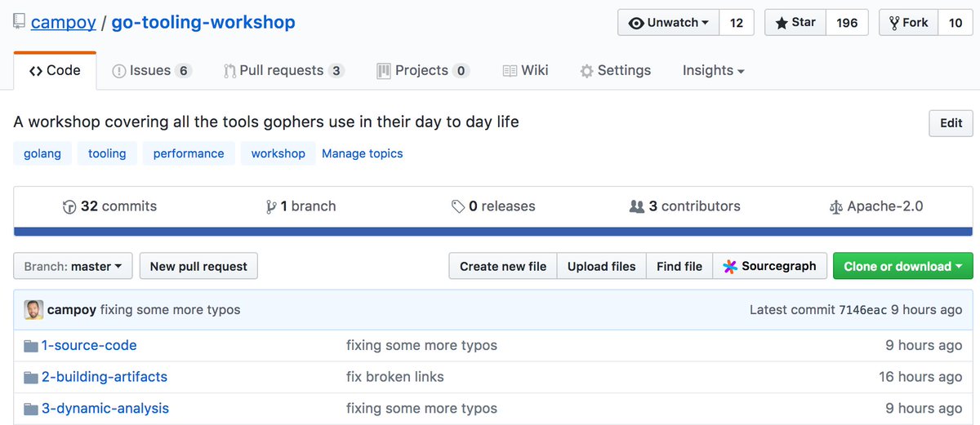Open the Apache-2.0 license
The image size is (980, 425).
pyautogui.click(x=875, y=207)
